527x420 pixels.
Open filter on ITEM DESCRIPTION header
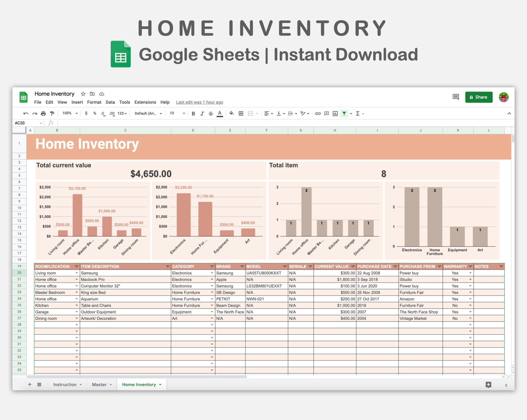tap(168, 267)
